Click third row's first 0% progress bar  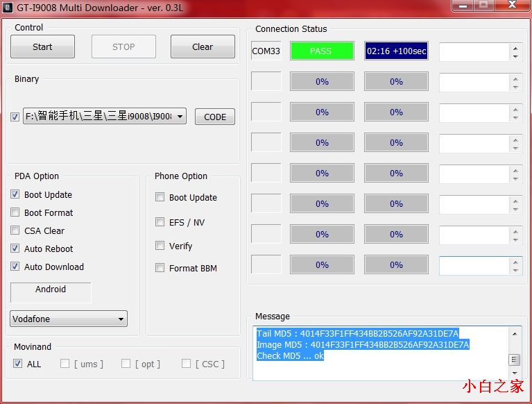[322, 112]
